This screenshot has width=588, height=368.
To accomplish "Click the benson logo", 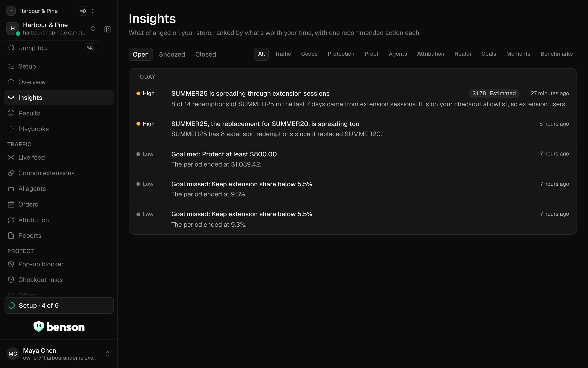I will point(59,326).
